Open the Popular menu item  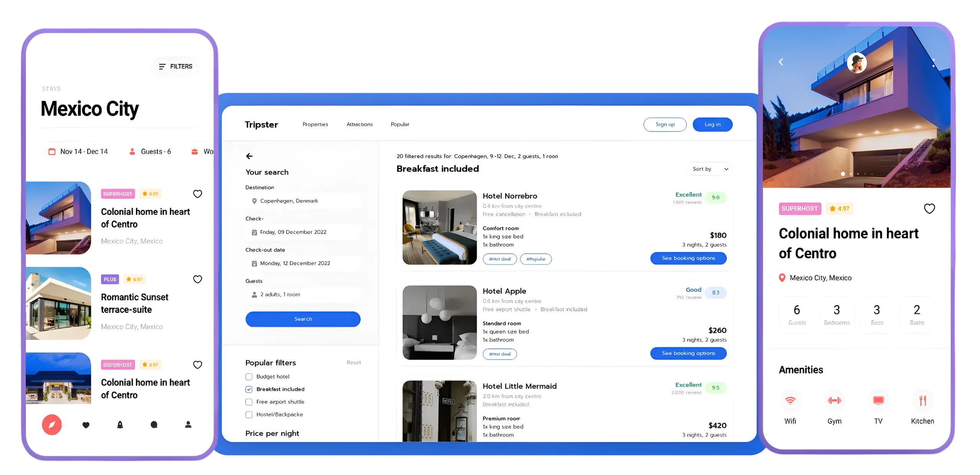[x=400, y=125]
